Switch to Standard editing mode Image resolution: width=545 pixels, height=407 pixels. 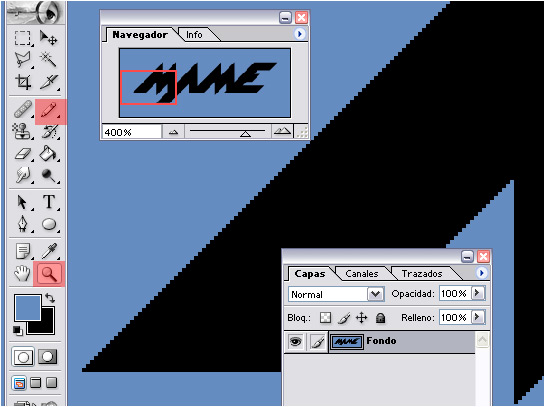(x=23, y=357)
